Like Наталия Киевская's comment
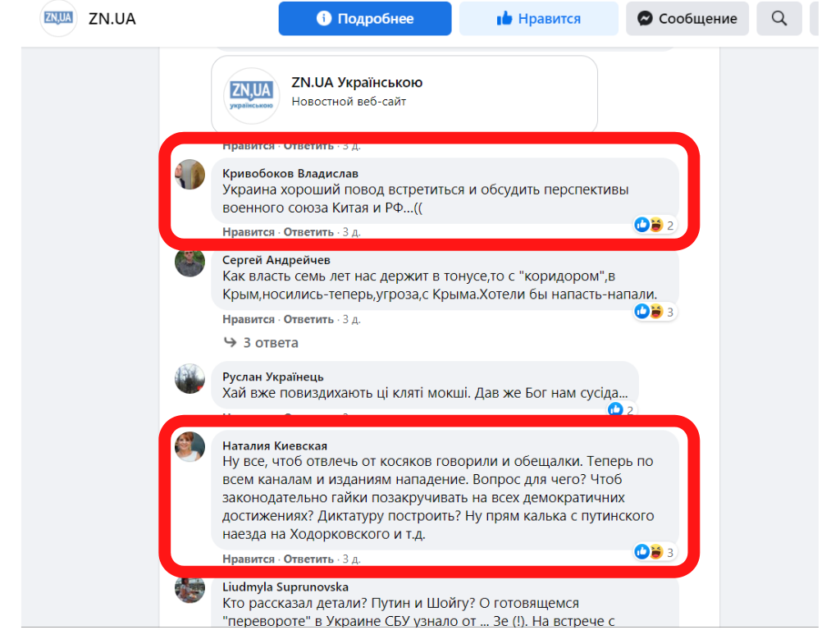This screenshot has width=840, height=630. click(248, 559)
